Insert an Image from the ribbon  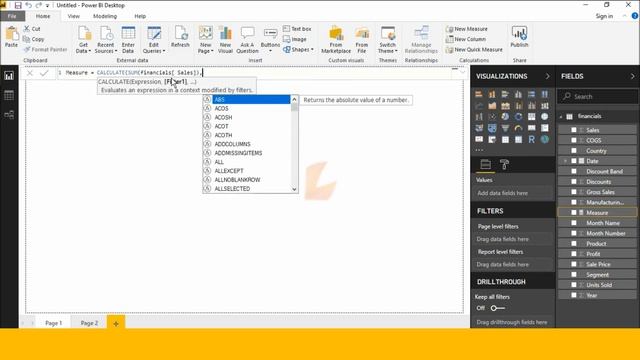pos(295,39)
